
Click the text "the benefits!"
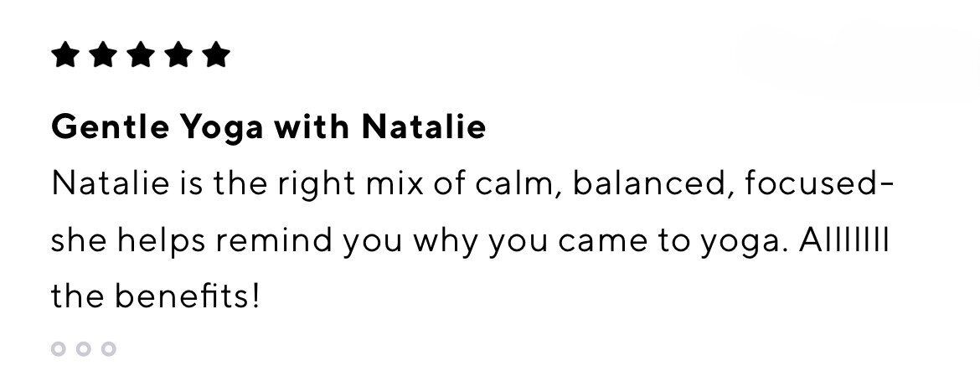tap(155, 296)
